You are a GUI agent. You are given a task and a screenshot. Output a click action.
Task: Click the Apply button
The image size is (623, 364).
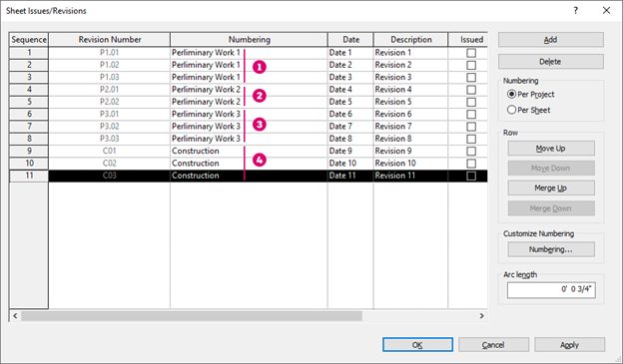(570, 345)
